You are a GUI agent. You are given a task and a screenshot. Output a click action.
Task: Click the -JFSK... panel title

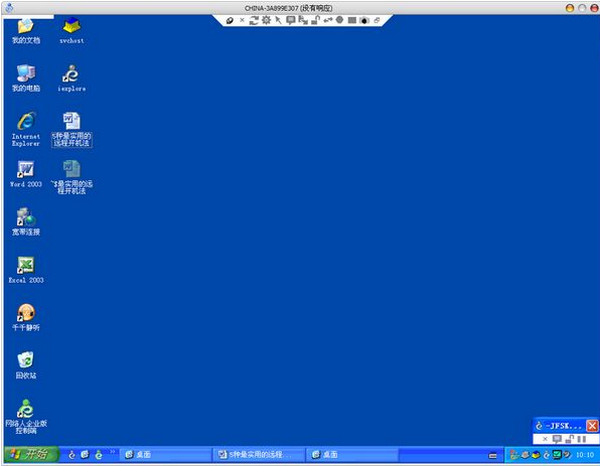(563, 426)
